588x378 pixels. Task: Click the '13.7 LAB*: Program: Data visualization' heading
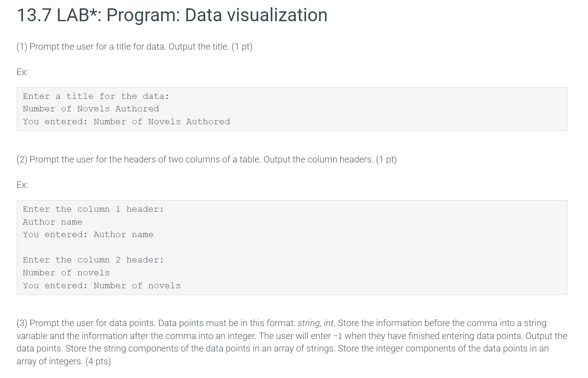coord(172,16)
